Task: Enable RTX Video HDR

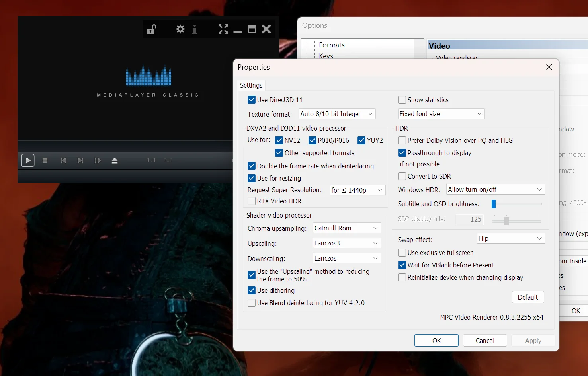Action: [x=252, y=201]
